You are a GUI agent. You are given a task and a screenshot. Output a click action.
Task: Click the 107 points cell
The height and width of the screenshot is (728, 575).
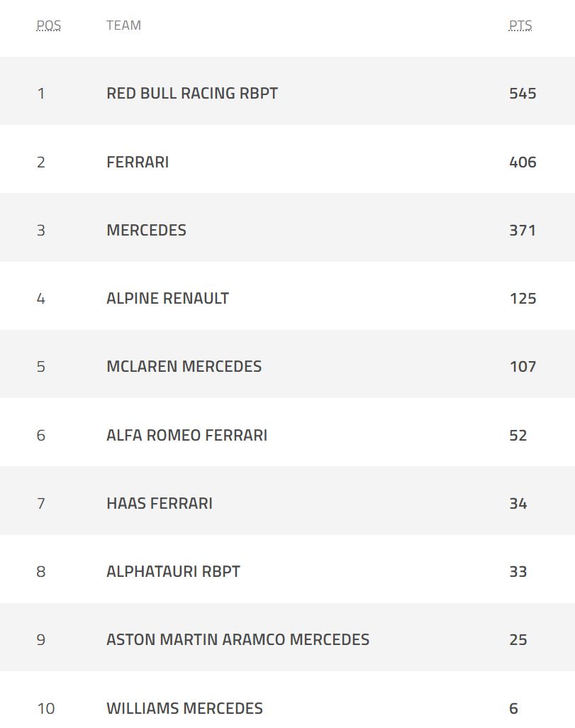(523, 366)
